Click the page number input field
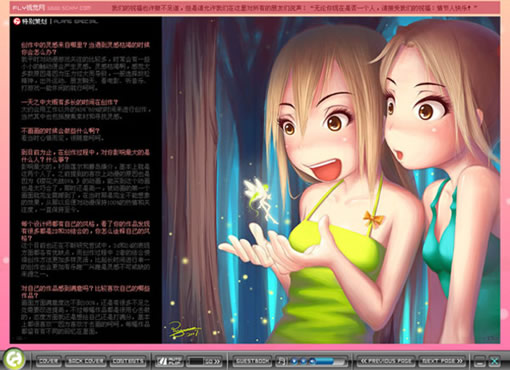 coord(196,361)
